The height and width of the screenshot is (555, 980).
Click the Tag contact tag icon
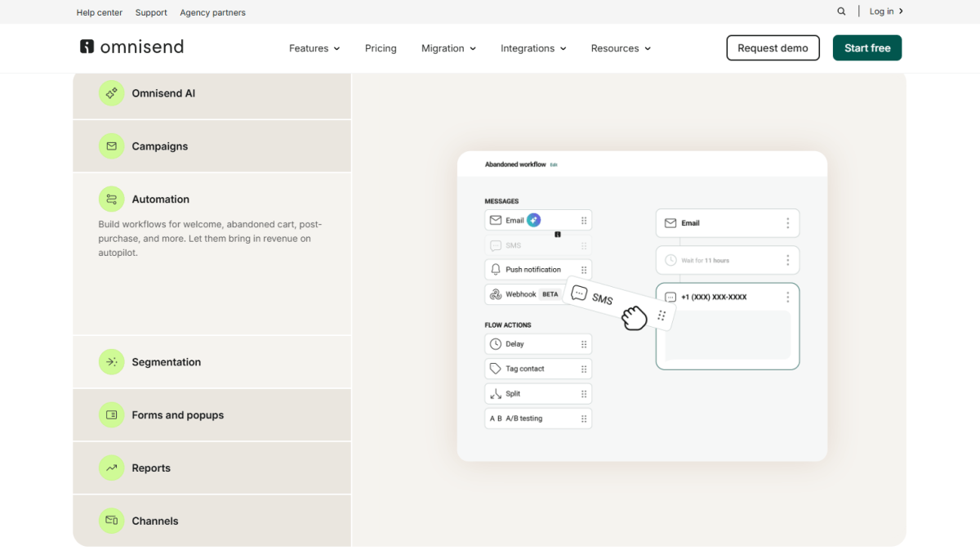pos(495,369)
